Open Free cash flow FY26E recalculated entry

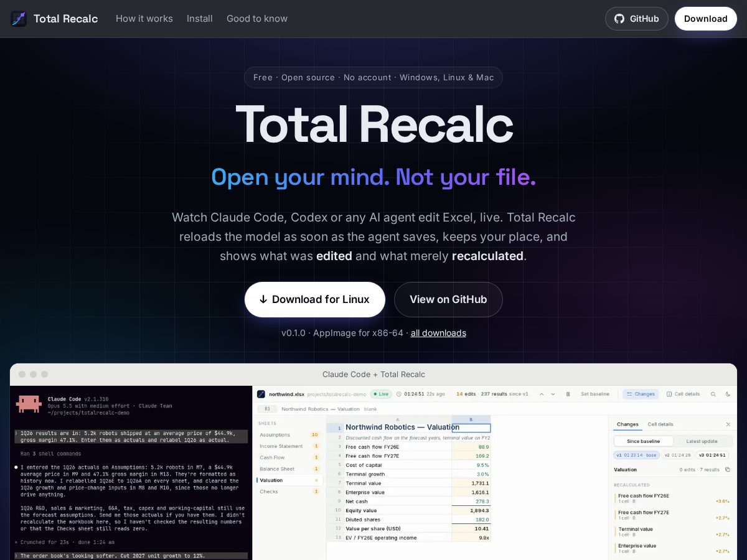672,498
